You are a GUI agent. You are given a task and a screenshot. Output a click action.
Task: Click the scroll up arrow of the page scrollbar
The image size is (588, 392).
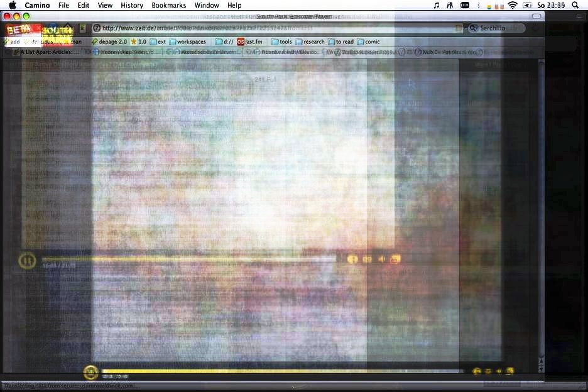[x=541, y=361]
